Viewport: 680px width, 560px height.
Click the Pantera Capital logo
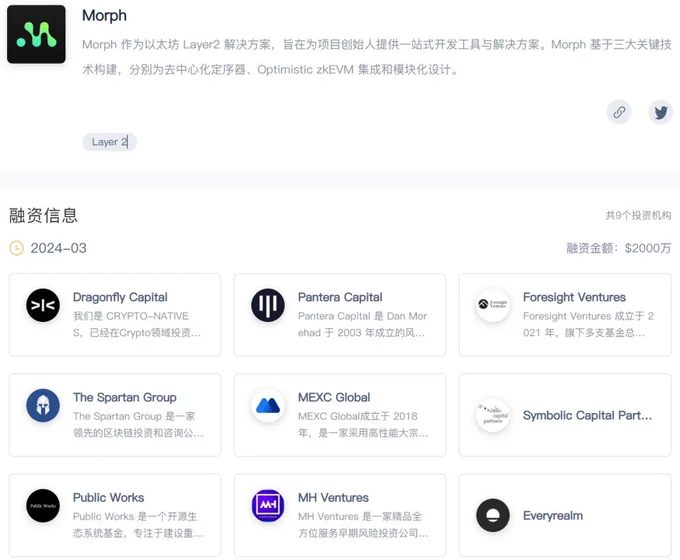click(x=268, y=305)
